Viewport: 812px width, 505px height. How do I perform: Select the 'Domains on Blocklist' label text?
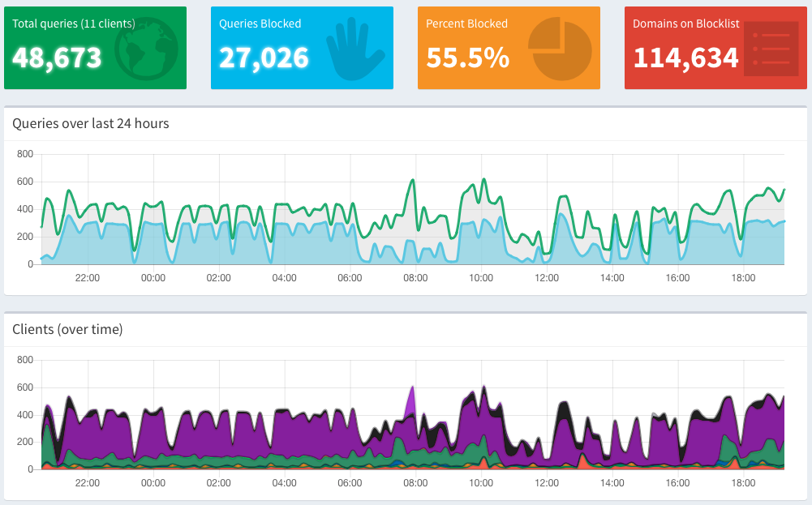point(685,24)
